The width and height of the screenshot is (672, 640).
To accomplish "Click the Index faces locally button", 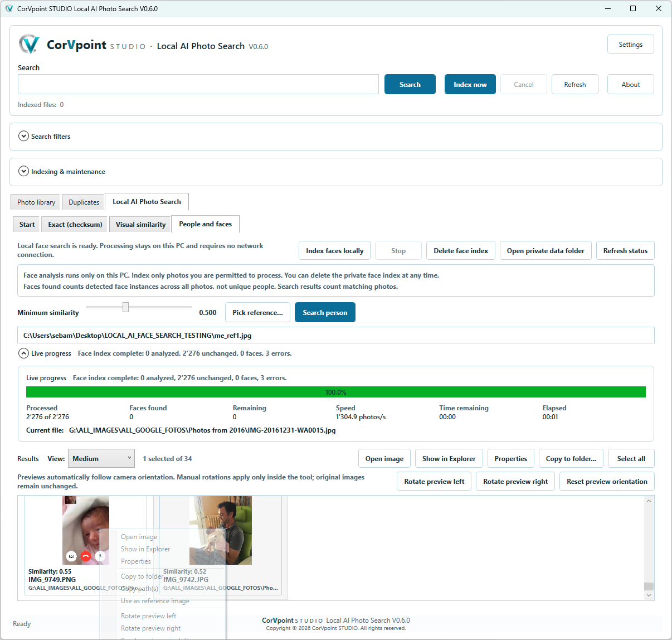I will [x=334, y=250].
